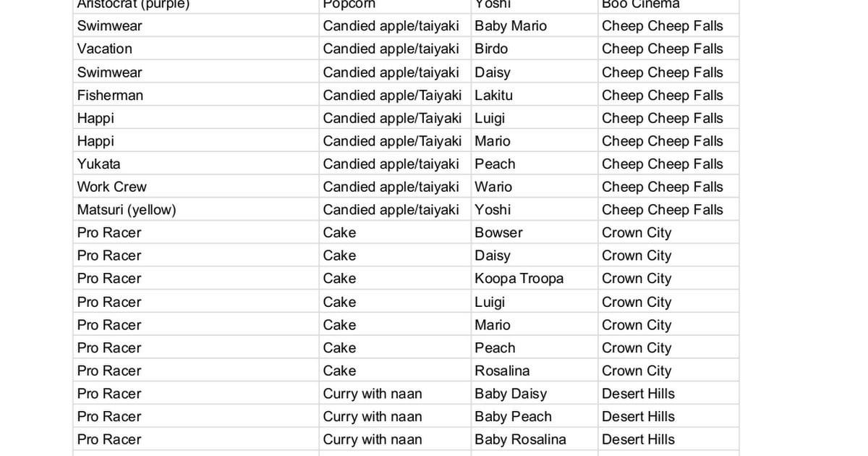The height and width of the screenshot is (456, 868).
Task: Click the Fisherman cell
Action: [x=110, y=96]
